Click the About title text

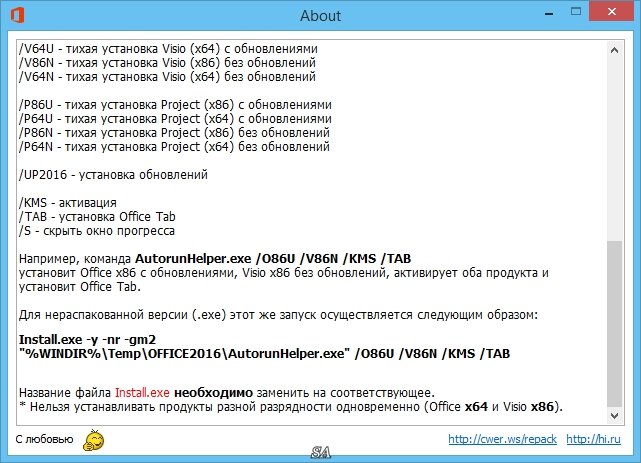[320, 16]
